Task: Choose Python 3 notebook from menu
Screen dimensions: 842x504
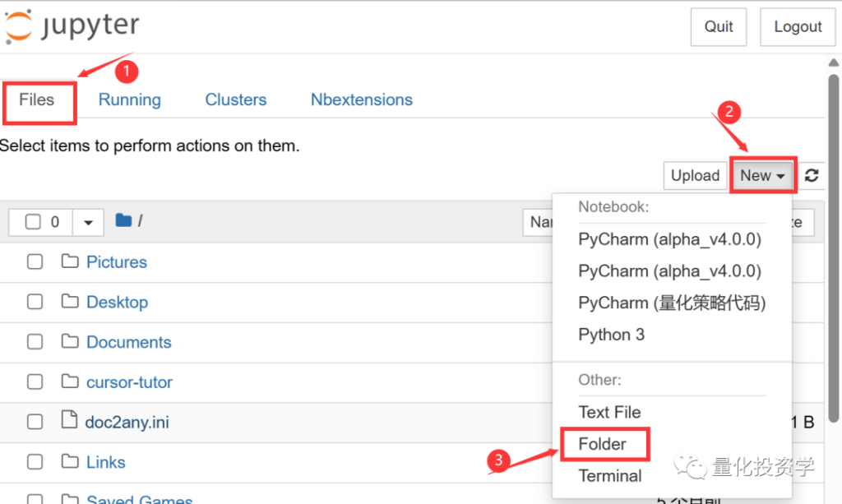Action: [611, 335]
